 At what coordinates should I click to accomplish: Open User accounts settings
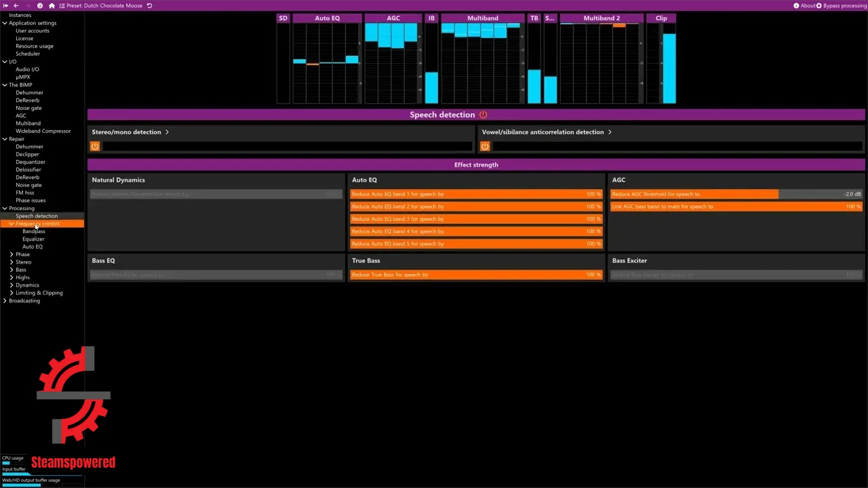[33, 30]
